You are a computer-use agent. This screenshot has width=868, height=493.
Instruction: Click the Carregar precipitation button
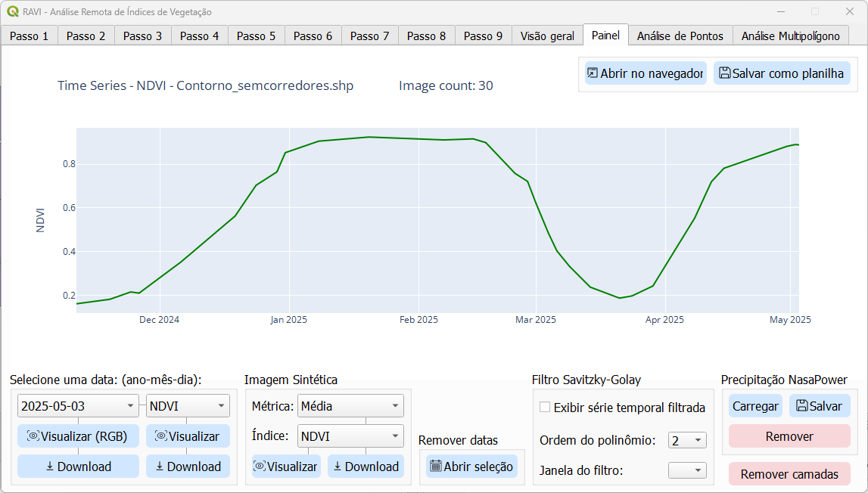[x=754, y=406]
